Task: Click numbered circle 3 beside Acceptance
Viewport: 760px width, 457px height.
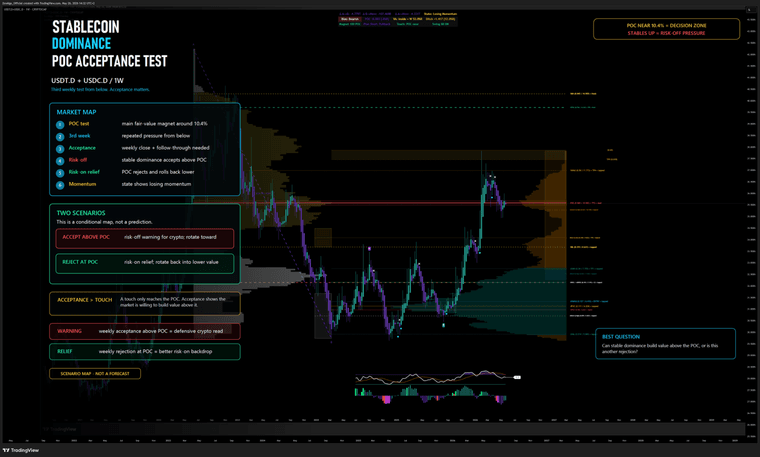Action: (x=60, y=149)
